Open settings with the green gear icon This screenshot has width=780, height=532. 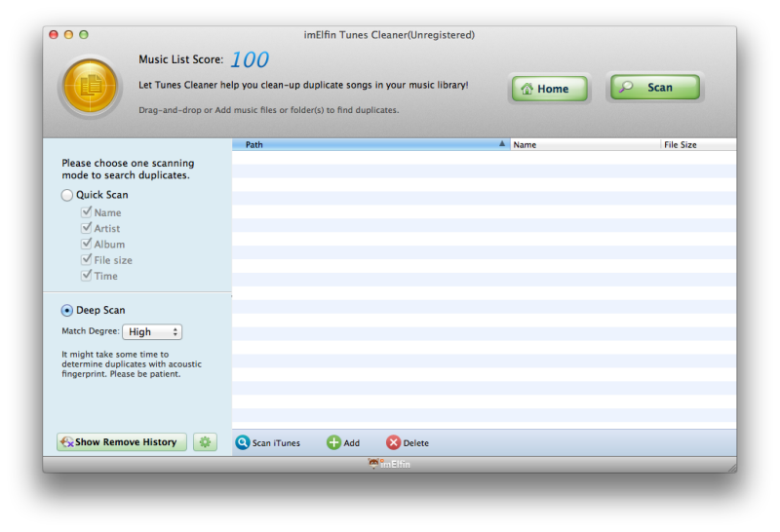pos(205,442)
